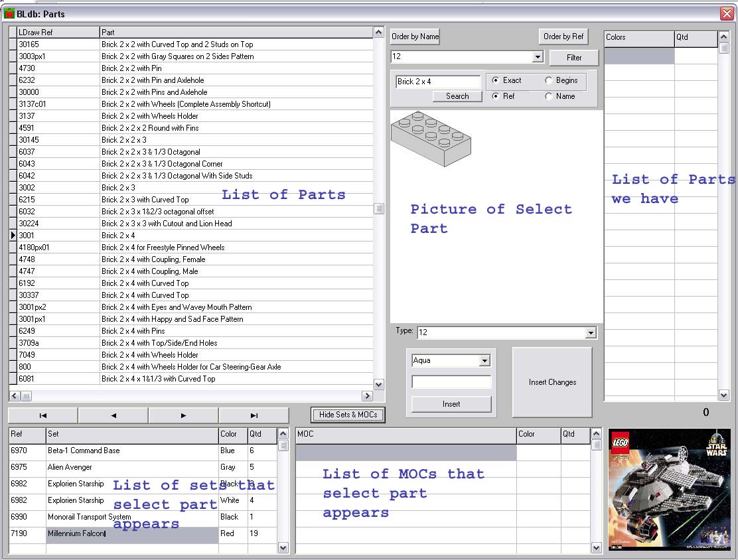This screenshot has width=738, height=560.
Task: Click Sets list scroll down arrow
Action: click(x=283, y=547)
